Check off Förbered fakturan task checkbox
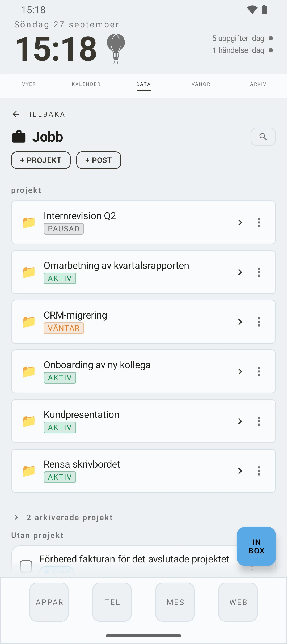 click(26, 566)
